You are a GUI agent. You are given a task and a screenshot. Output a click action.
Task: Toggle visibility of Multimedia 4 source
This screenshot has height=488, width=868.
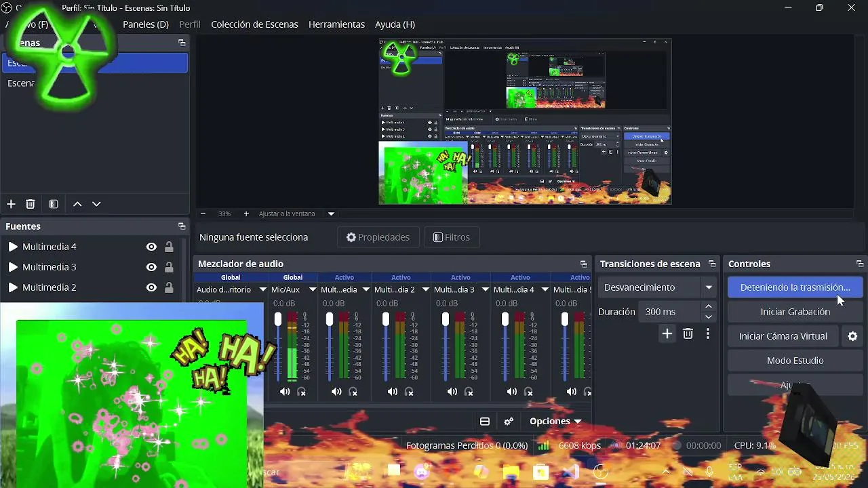(151, 247)
